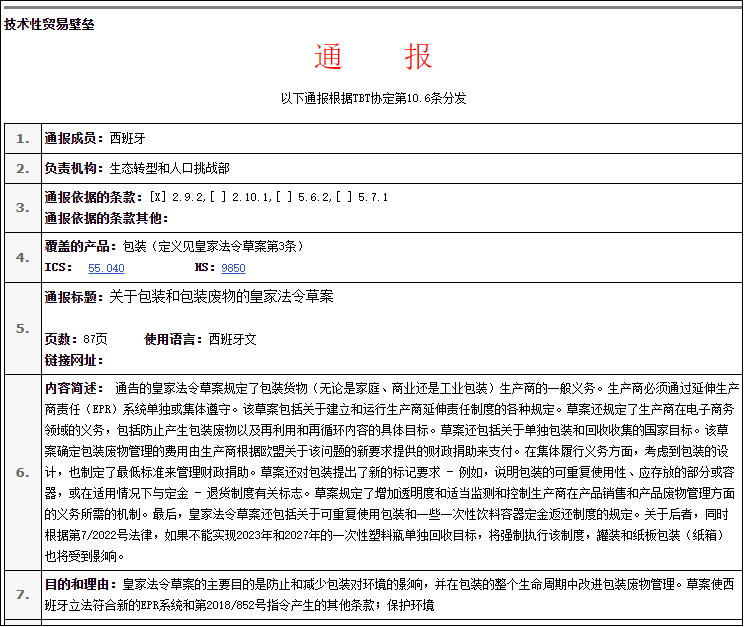Open the ICS code 55.040 link
The height and width of the screenshot is (627, 744).
[x=106, y=268]
